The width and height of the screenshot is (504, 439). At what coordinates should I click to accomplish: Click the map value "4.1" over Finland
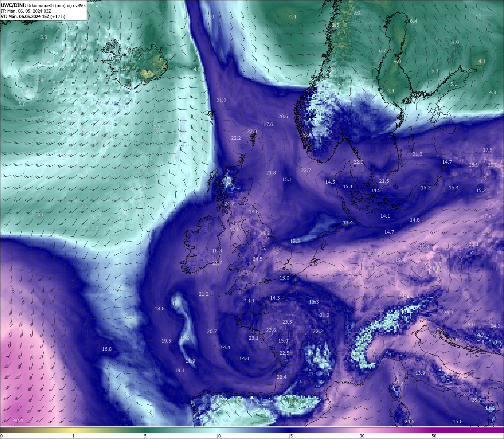482,61
